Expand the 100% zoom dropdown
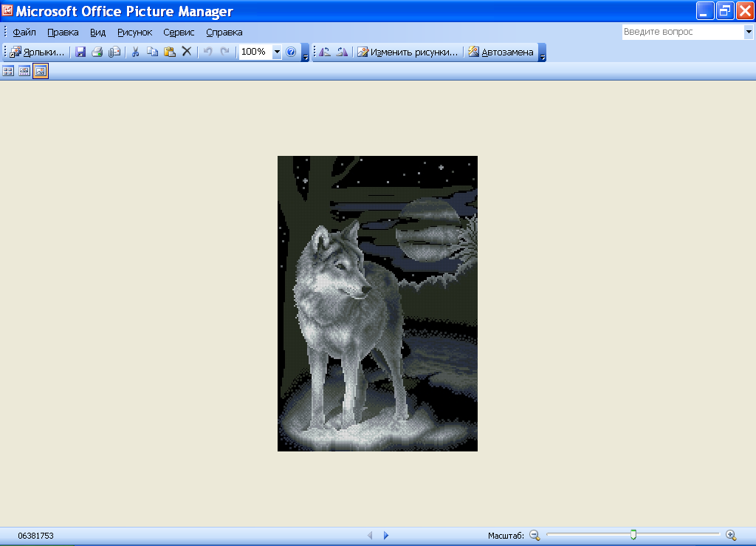Screen dimensions: 756x546 277,52
